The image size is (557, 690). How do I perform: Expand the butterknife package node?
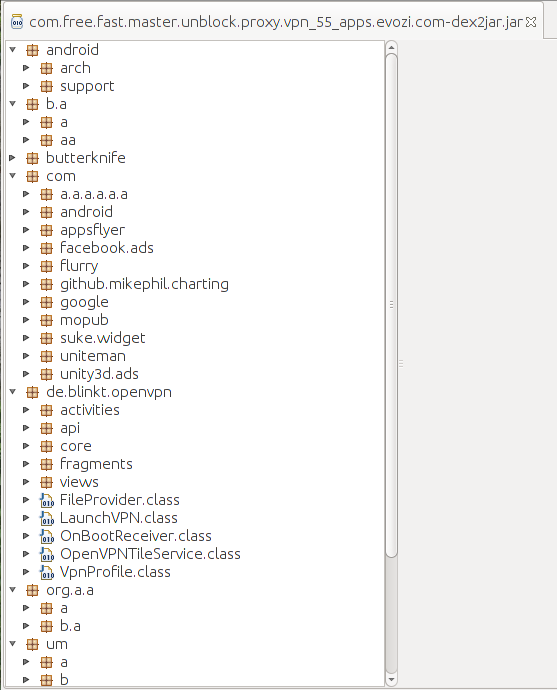point(12,158)
